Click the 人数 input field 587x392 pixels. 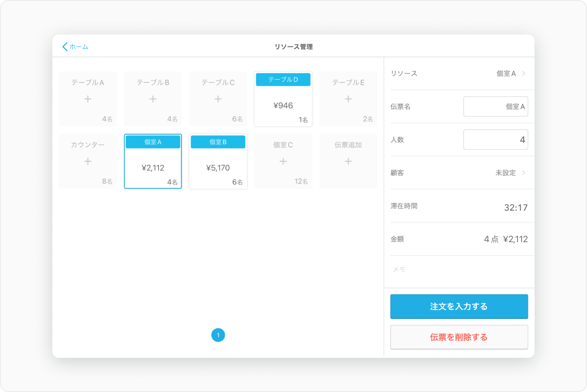495,139
